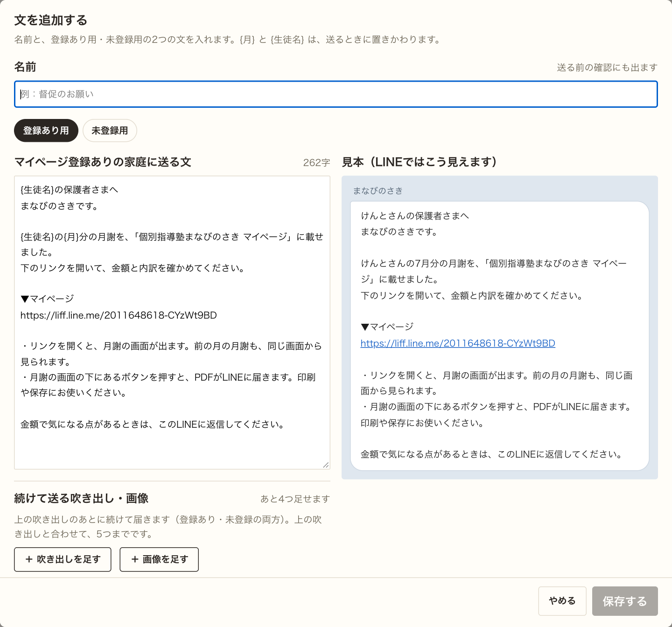Viewport: 672px width, 627px height.
Task: Click the やめる button
Action: (562, 601)
